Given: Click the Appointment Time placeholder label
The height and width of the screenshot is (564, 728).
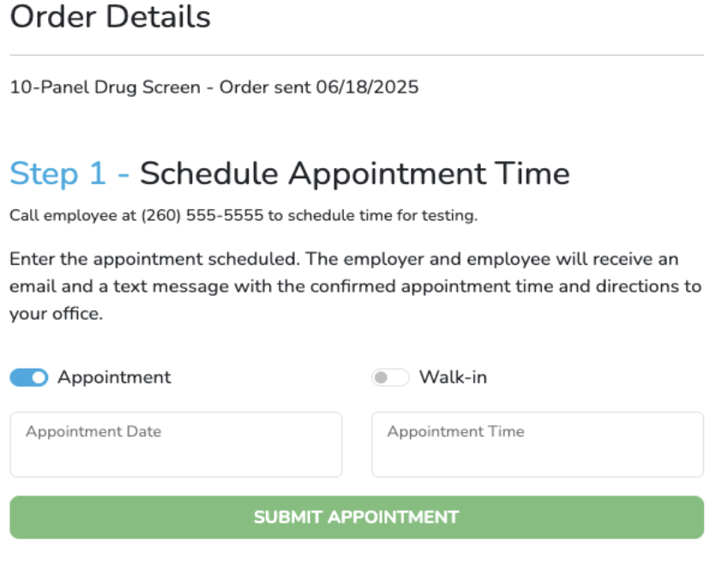Looking at the screenshot, I should click(455, 432).
